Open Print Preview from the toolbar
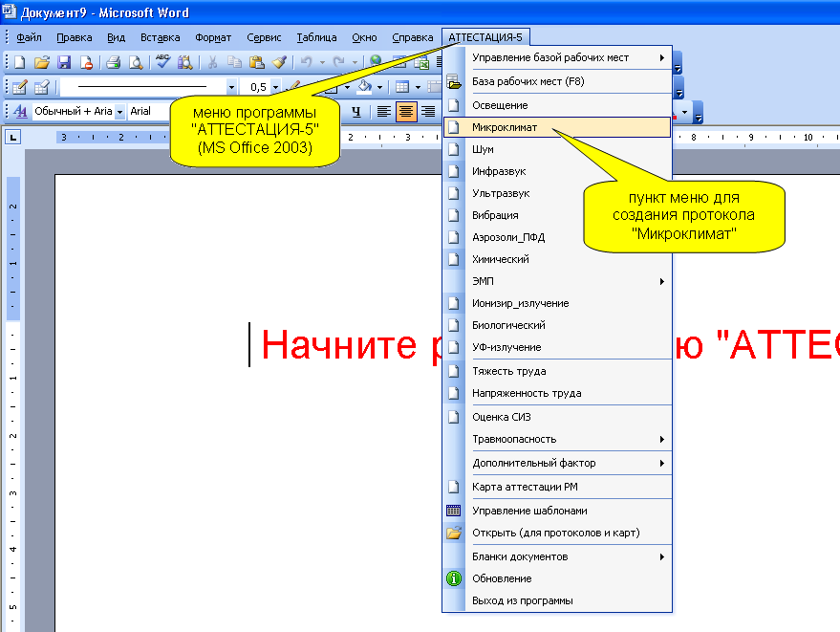 136,62
